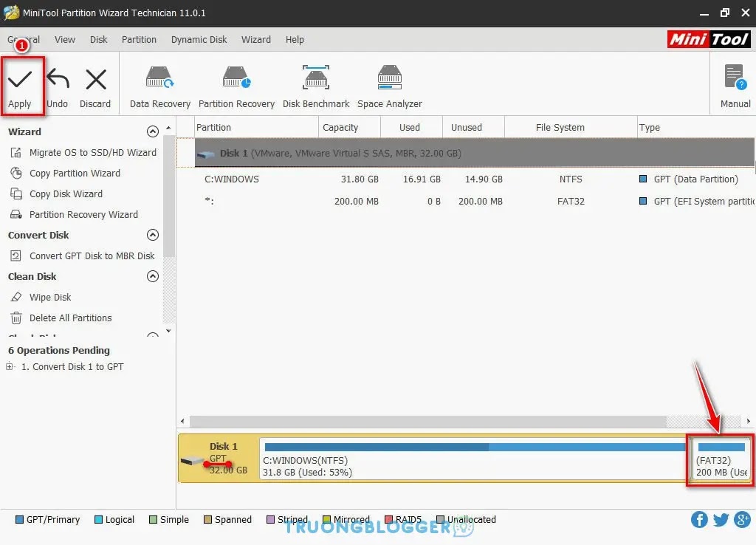Collapse the Clean Disk section
Screen dimensions: 756x545
[x=152, y=276]
